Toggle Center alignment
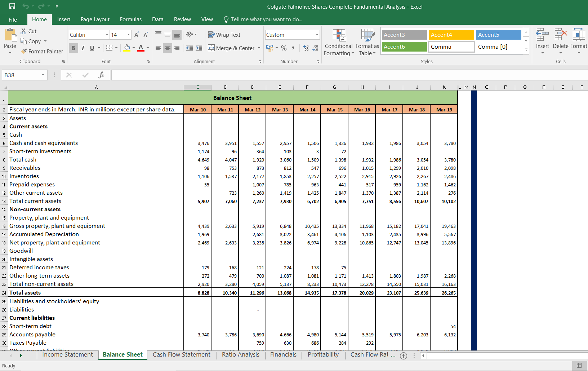Viewport: 588px width, 371px height. [x=168, y=48]
